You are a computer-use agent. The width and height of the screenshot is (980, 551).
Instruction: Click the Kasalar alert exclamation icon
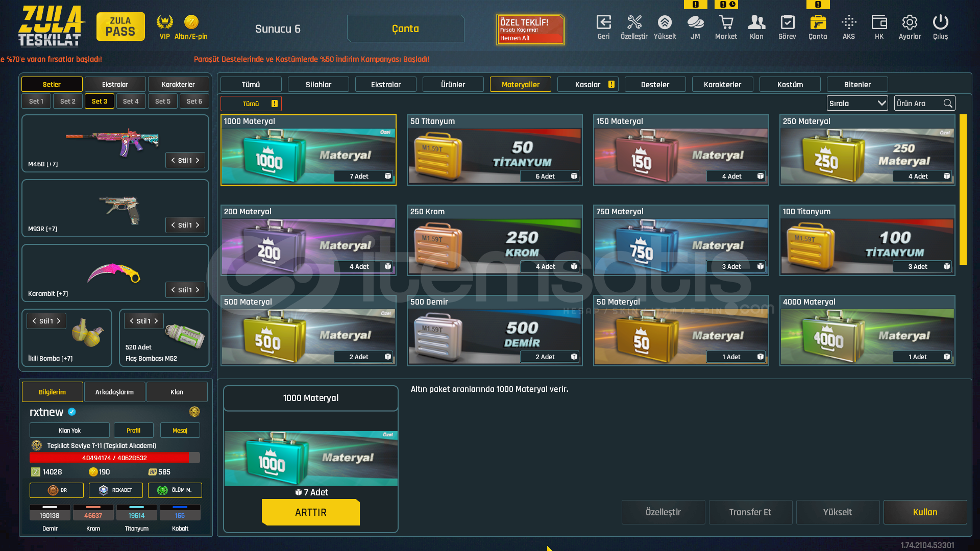pyautogui.click(x=611, y=84)
